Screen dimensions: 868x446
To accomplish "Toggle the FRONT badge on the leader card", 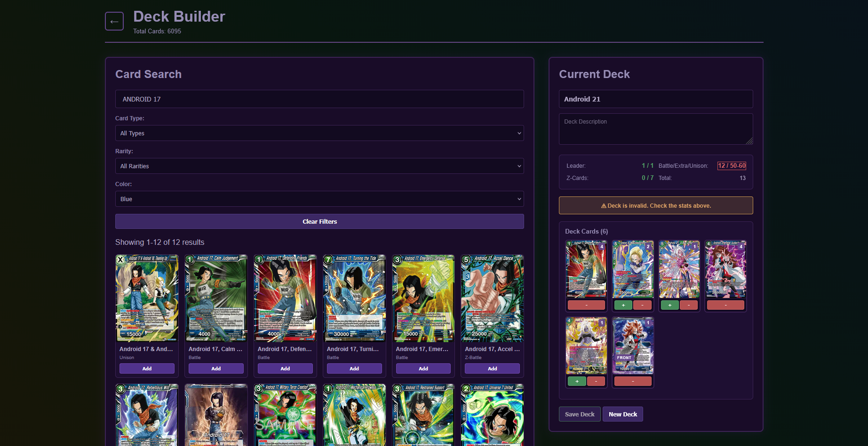I will pyautogui.click(x=624, y=358).
